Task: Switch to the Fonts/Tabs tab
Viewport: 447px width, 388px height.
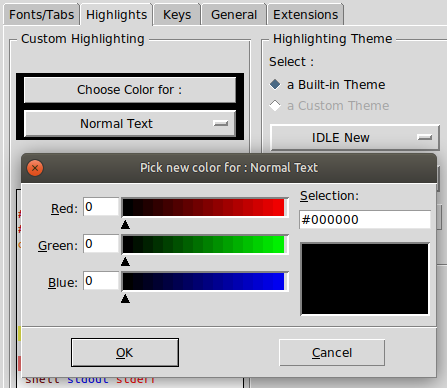Action: (42, 15)
